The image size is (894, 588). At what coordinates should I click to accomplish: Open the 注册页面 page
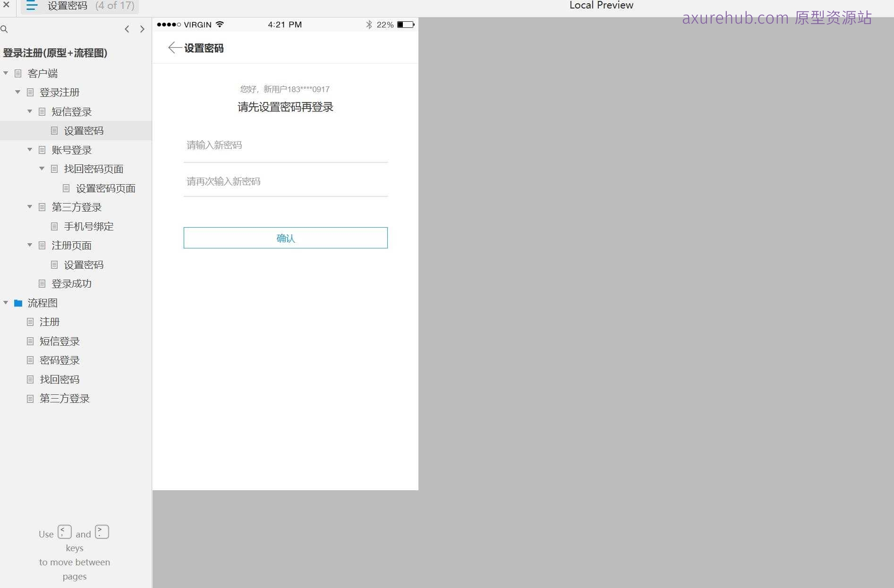tap(71, 245)
